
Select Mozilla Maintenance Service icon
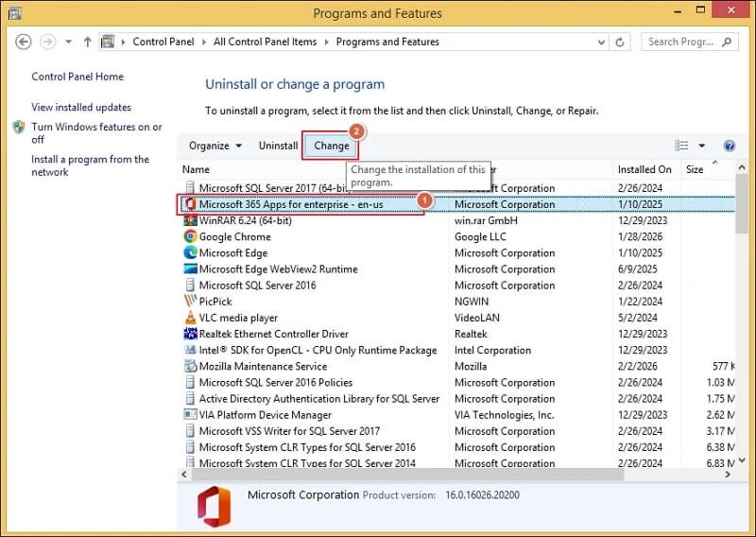pyautogui.click(x=191, y=366)
